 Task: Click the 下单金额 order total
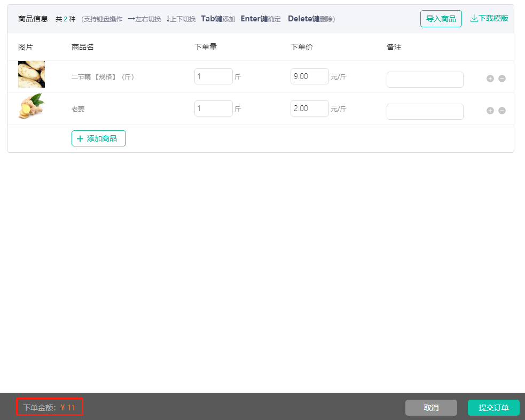tap(50, 408)
